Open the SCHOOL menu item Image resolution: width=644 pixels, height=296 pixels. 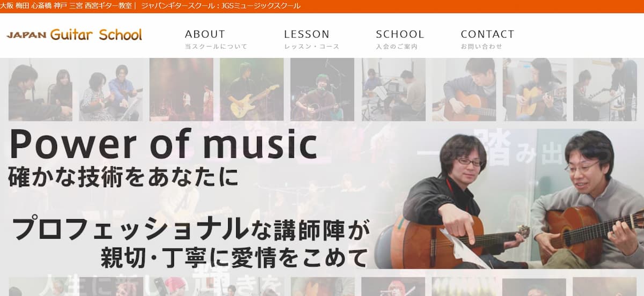click(x=400, y=34)
